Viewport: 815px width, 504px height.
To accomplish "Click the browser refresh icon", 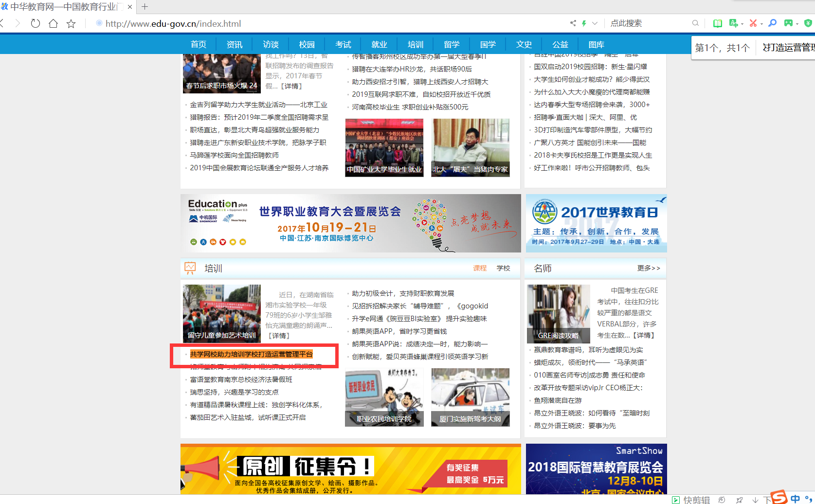I will pos(35,23).
